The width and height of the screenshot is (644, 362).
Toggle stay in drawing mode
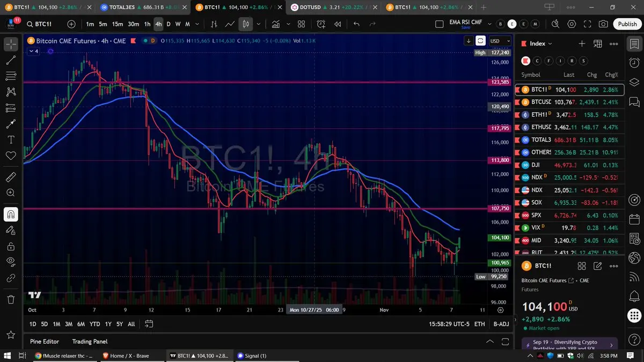pos(11,230)
